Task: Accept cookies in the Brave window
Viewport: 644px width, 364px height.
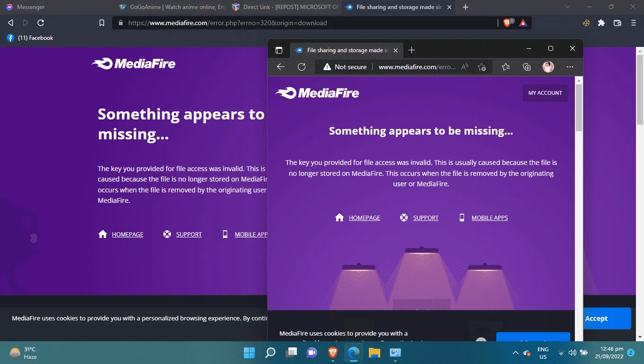Action: pyautogui.click(x=608, y=318)
